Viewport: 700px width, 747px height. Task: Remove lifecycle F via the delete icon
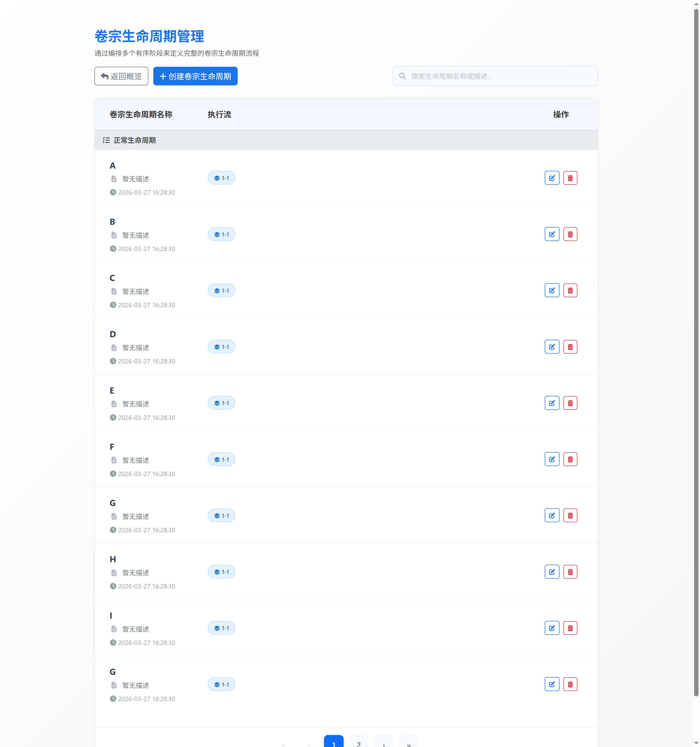point(570,459)
